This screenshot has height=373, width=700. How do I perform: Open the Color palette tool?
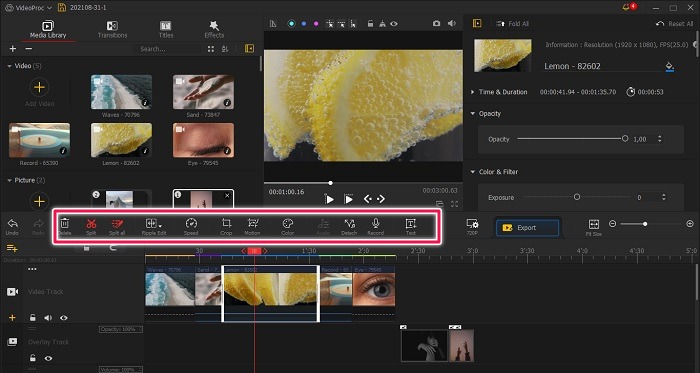(288, 226)
